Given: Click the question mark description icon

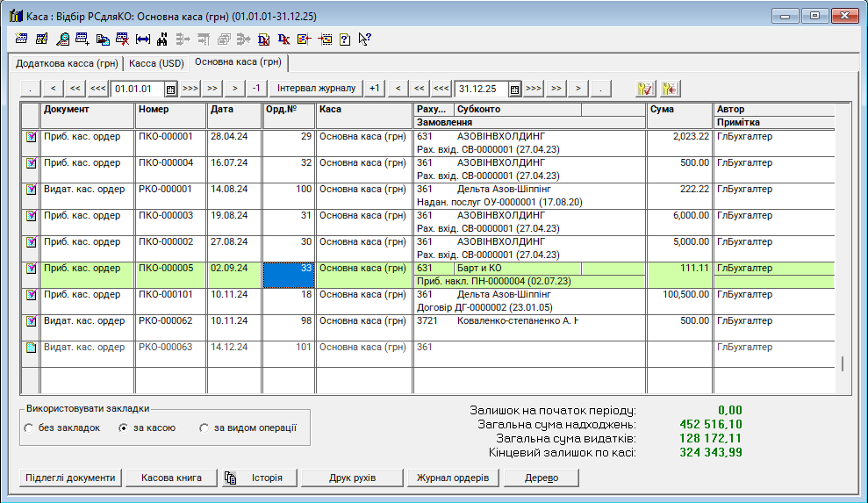Looking at the screenshot, I should [345, 40].
